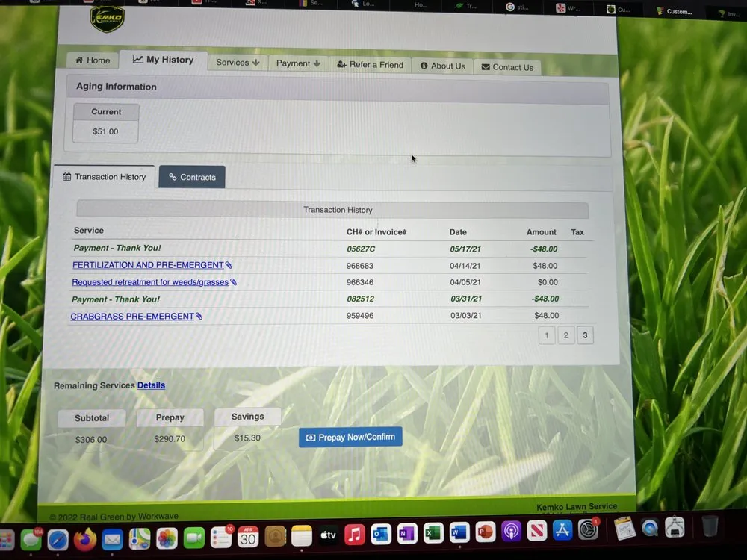This screenshot has height=560, width=747.
Task: Open the Podcasts app in the dock
Action: 511,532
